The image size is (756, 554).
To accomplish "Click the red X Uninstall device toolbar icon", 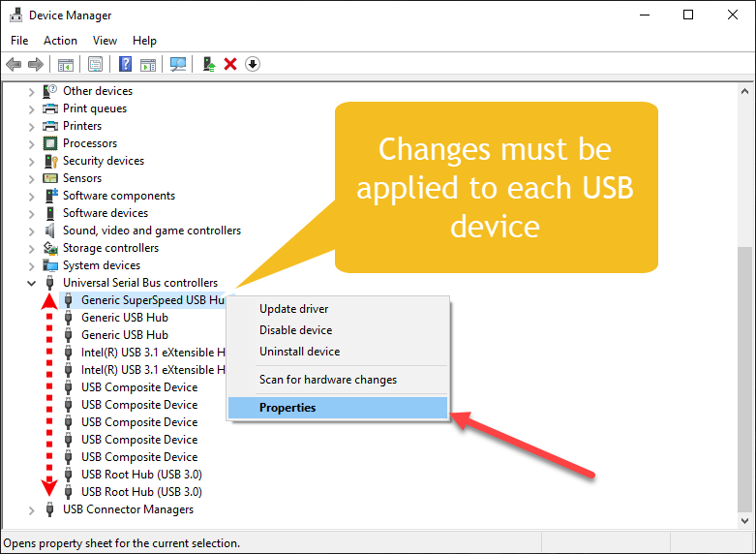I will [x=230, y=64].
